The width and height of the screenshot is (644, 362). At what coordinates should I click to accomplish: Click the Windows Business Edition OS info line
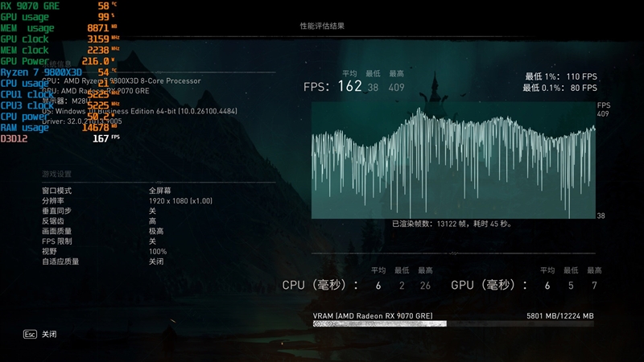[x=139, y=111]
